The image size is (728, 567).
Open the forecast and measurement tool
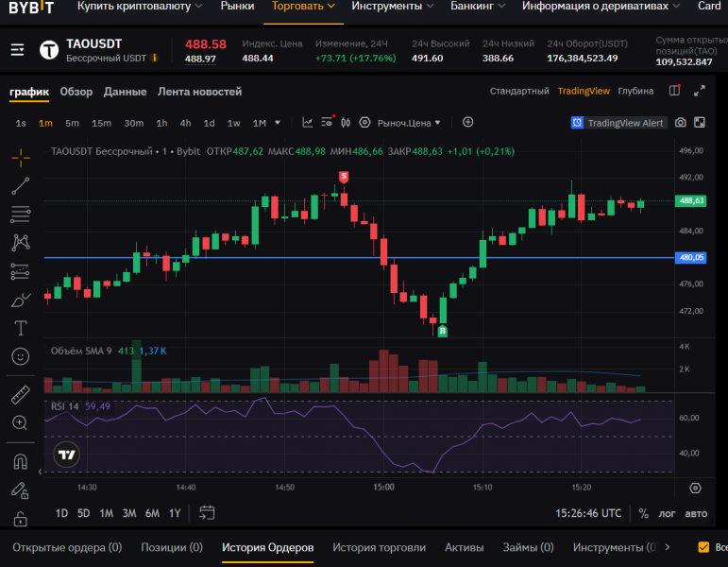pyautogui.click(x=21, y=271)
